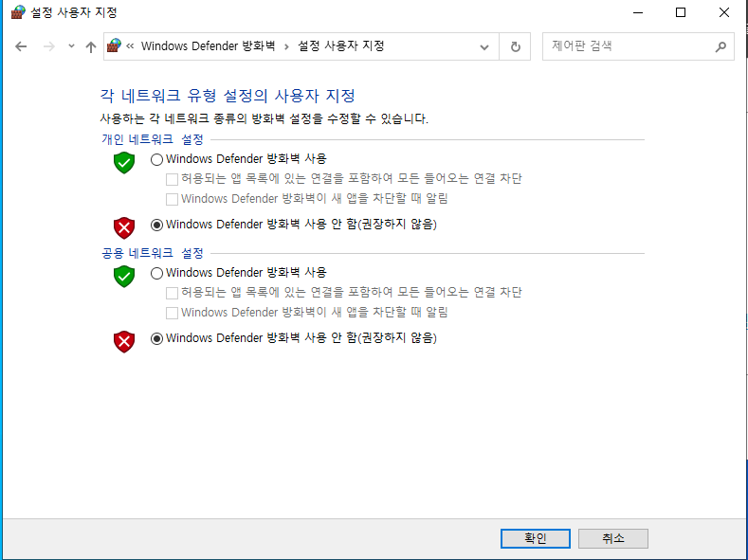Enable firewall for 공용 네트워크 radio button

156,273
